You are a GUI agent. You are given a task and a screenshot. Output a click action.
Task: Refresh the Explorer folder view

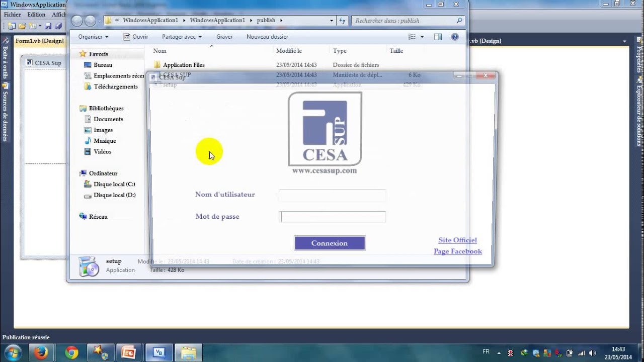343,21
